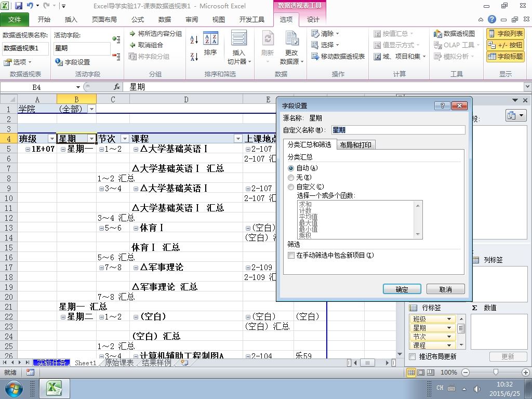Image resolution: width=532 pixels, height=399 pixels.
Task: Click the fx insert function icon
Action: coord(117,87)
